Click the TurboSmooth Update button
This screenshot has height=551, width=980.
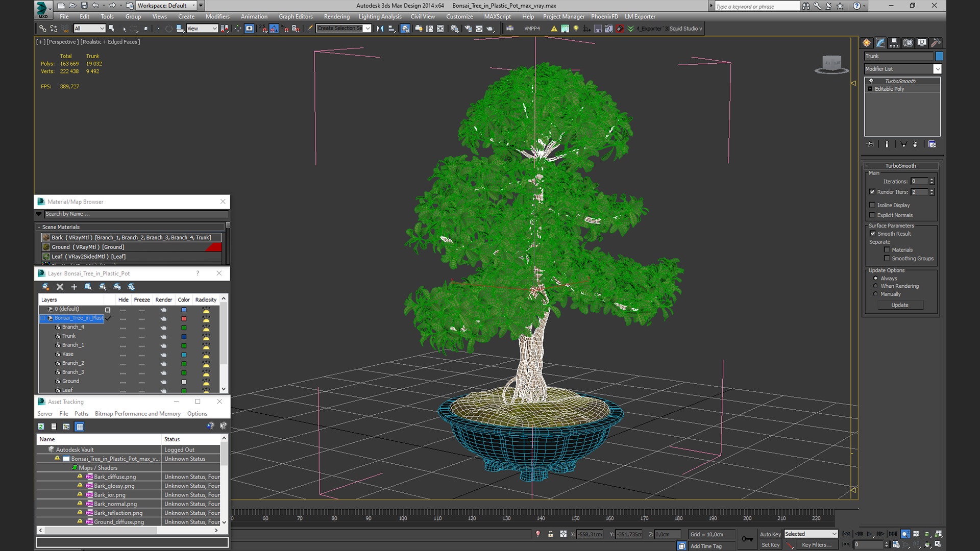click(x=900, y=305)
